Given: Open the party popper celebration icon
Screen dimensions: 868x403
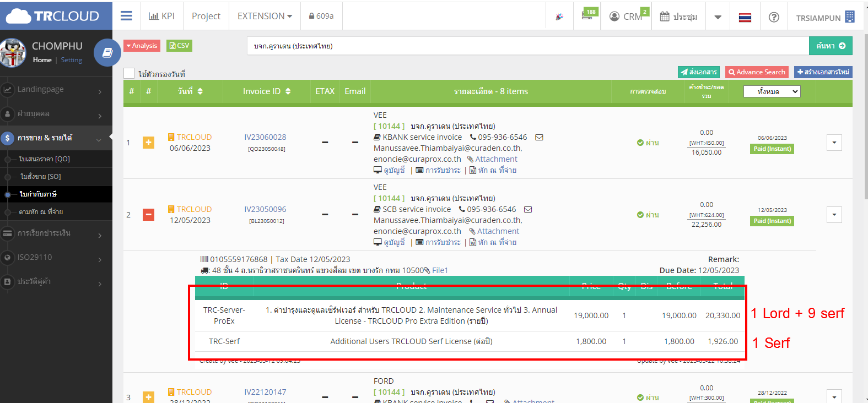Looking at the screenshot, I should 559,17.
